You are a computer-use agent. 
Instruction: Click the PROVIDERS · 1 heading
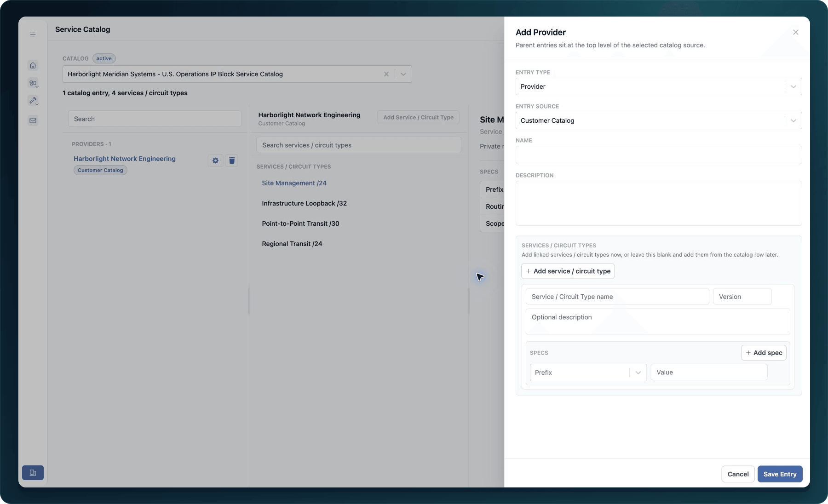[x=92, y=144]
